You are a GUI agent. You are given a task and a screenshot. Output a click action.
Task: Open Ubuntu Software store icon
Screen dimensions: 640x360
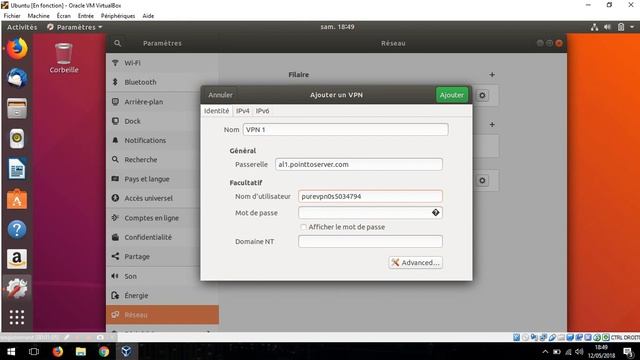17,199
